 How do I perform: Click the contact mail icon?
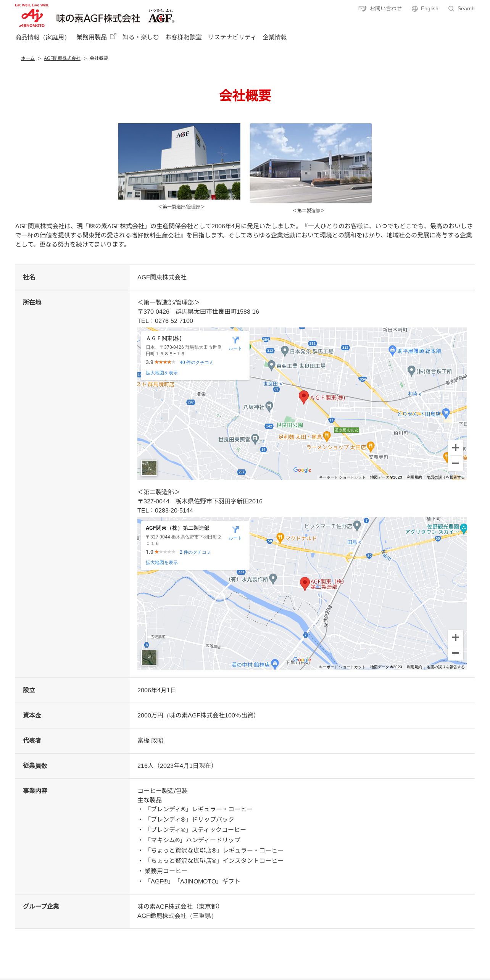[x=362, y=8]
